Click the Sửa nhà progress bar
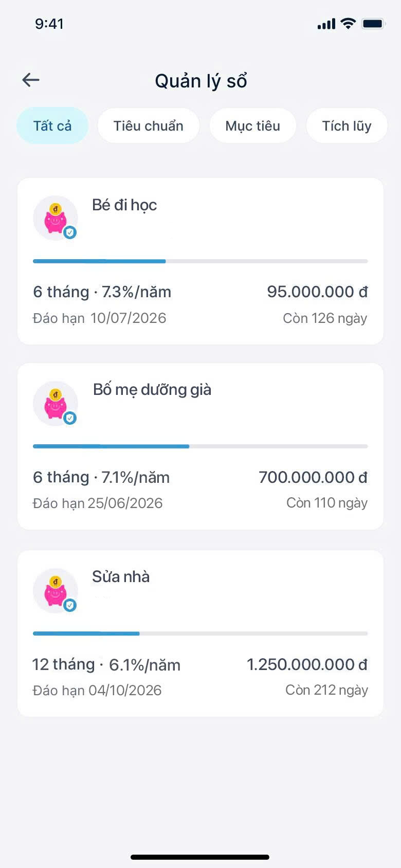This screenshot has height=868, width=401. 200,634
